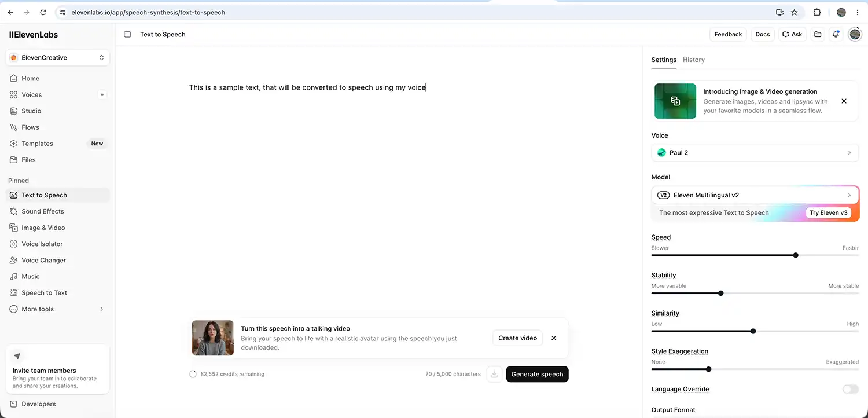The width and height of the screenshot is (868, 418).
Task: Open Templates in the sidebar
Action: click(57, 144)
